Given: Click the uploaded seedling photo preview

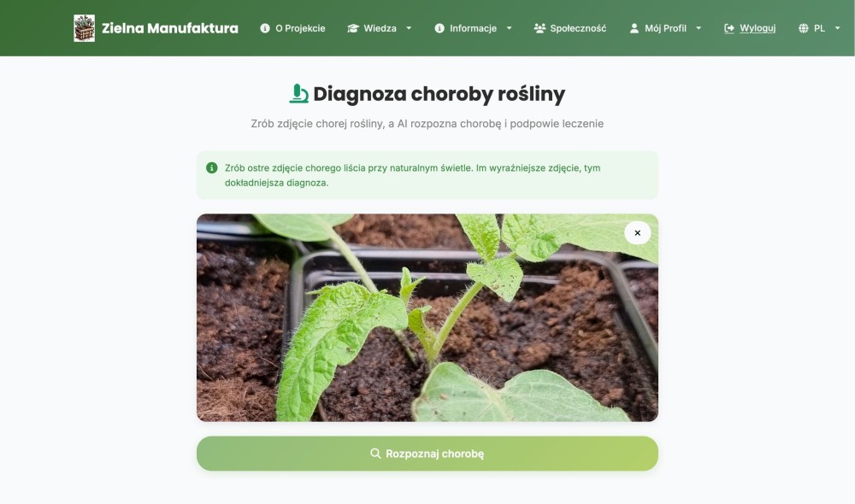Looking at the screenshot, I should coord(427,318).
